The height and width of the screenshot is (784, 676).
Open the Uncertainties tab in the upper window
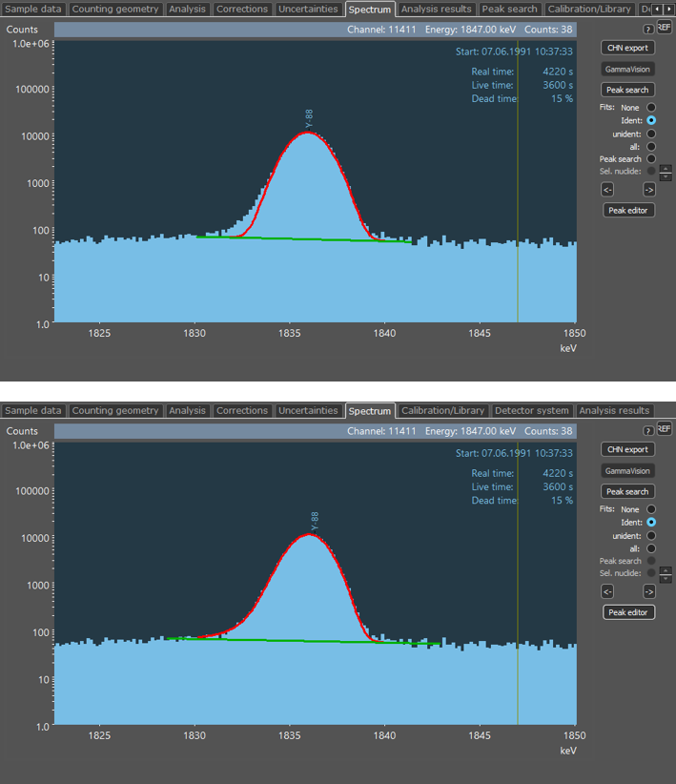pos(308,10)
